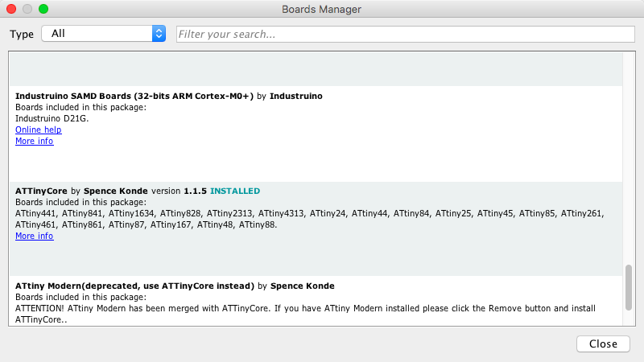Click the blue arrows on Type selector

coord(159,34)
